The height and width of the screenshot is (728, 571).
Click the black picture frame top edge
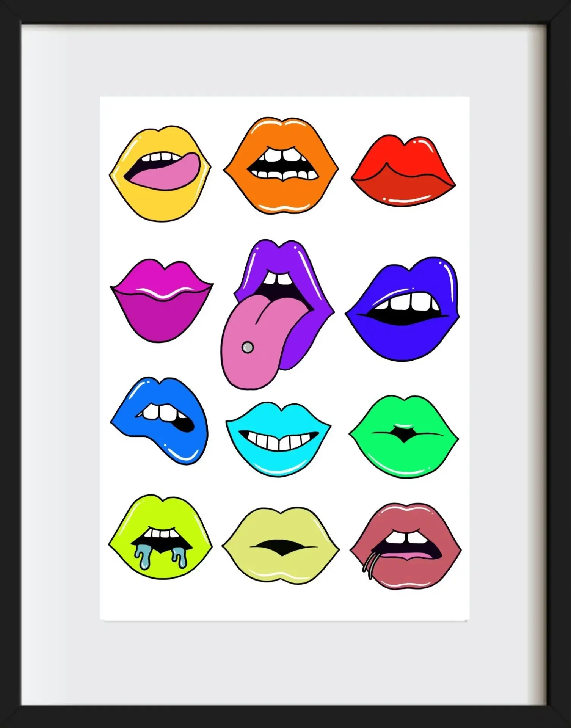(285, 11)
